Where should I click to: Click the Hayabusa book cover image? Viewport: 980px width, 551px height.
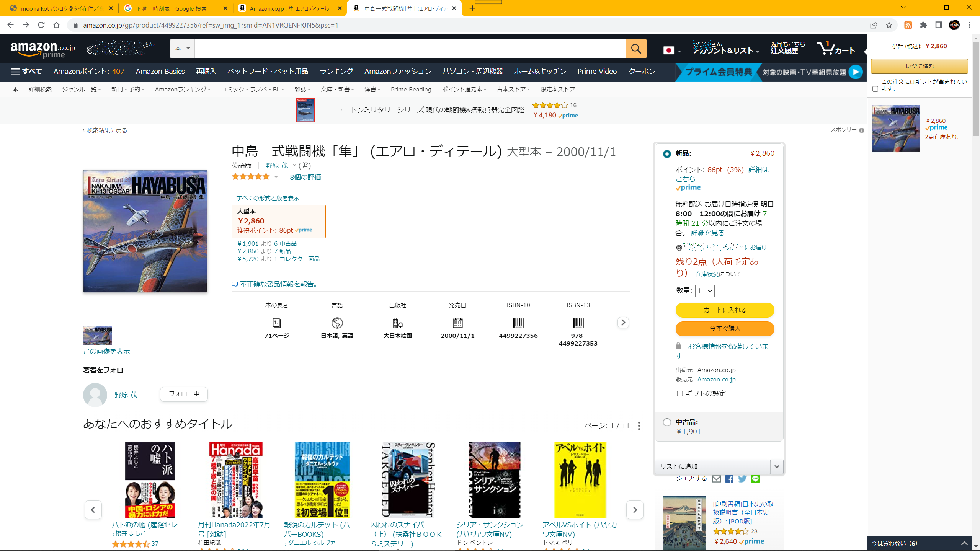[145, 231]
